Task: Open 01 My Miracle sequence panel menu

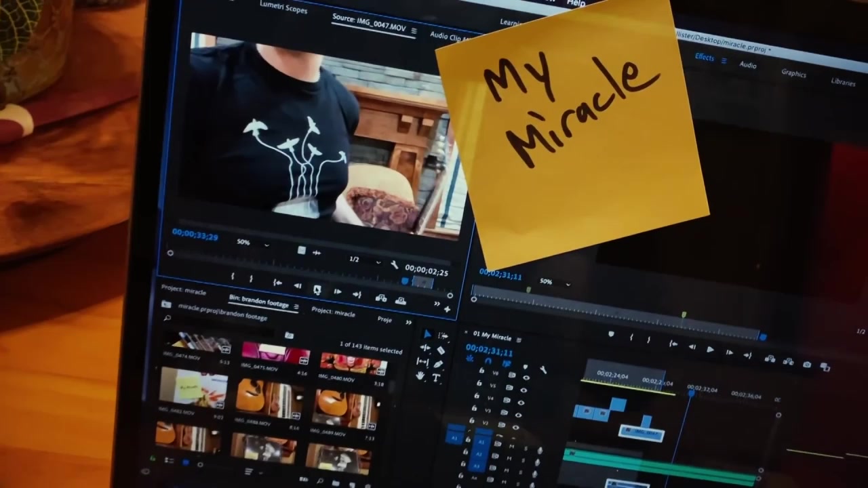Action: click(519, 340)
